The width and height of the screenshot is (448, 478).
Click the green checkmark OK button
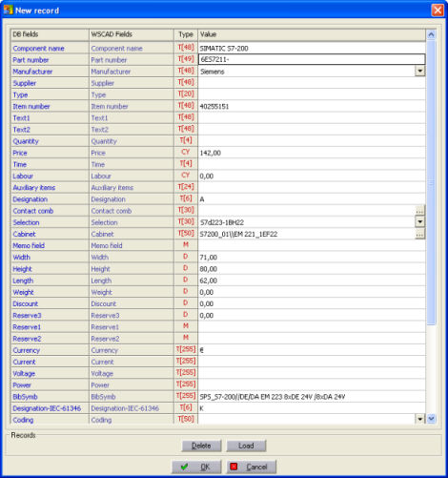(196, 467)
